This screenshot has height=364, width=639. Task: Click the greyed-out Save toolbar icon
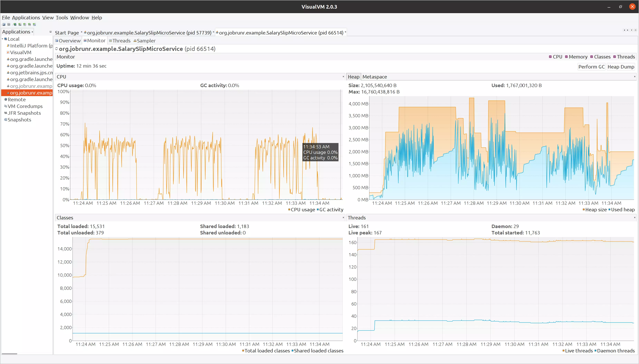pyautogui.click(x=9, y=24)
